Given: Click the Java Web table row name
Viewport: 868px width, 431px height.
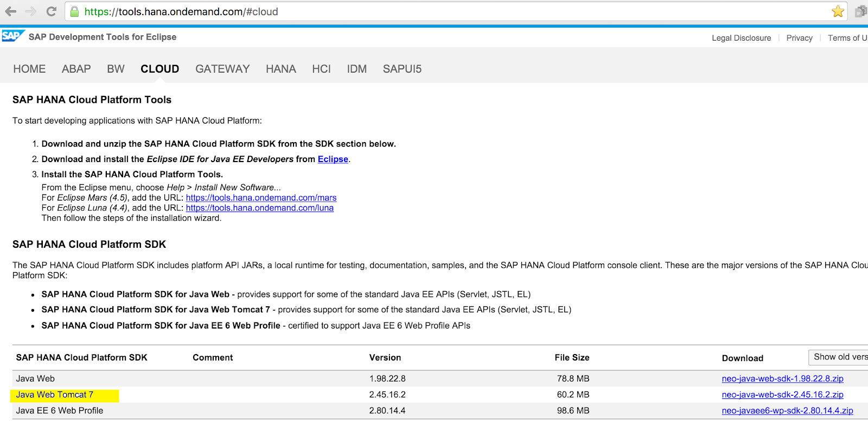Looking at the screenshot, I should (35, 378).
